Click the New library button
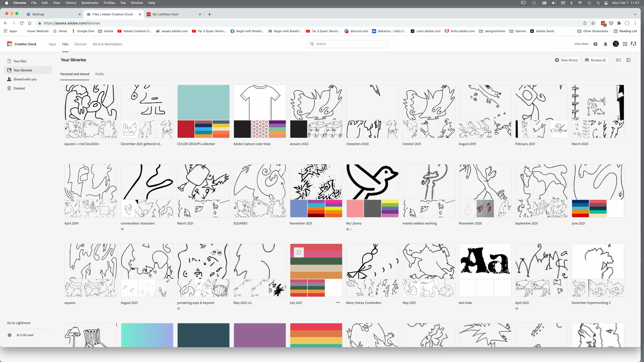The height and width of the screenshot is (362, 644). (567, 60)
